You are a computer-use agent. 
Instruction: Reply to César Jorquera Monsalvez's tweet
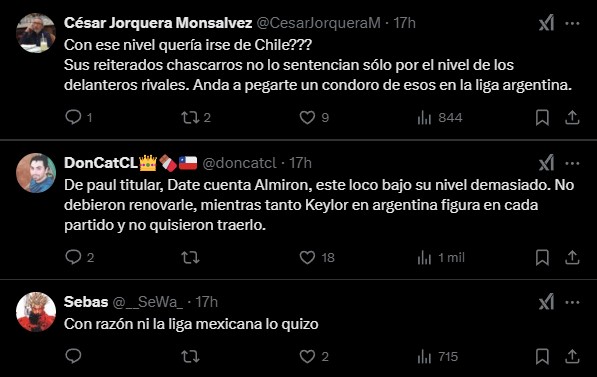tap(78, 117)
